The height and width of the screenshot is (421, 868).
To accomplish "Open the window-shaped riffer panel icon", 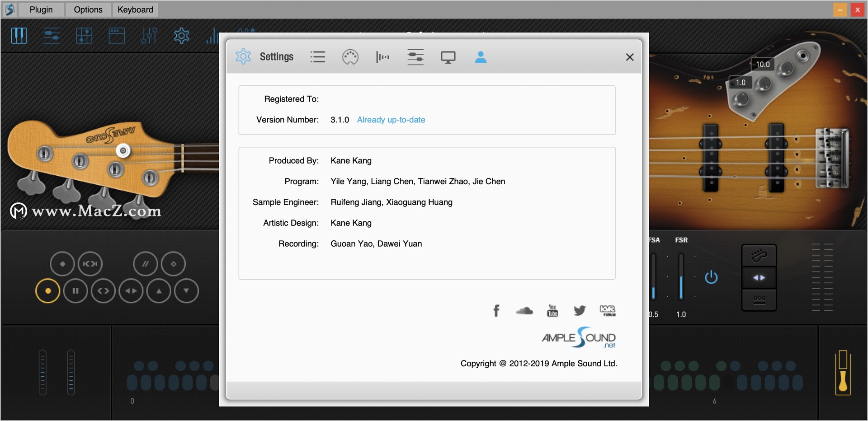I will (x=117, y=36).
